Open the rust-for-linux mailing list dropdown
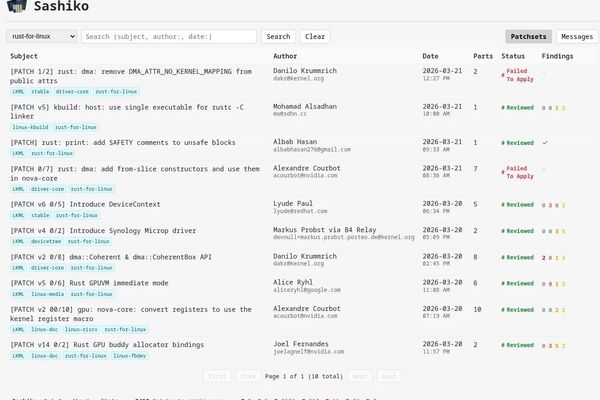This screenshot has width=600, height=400. pyautogui.click(x=41, y=36)
